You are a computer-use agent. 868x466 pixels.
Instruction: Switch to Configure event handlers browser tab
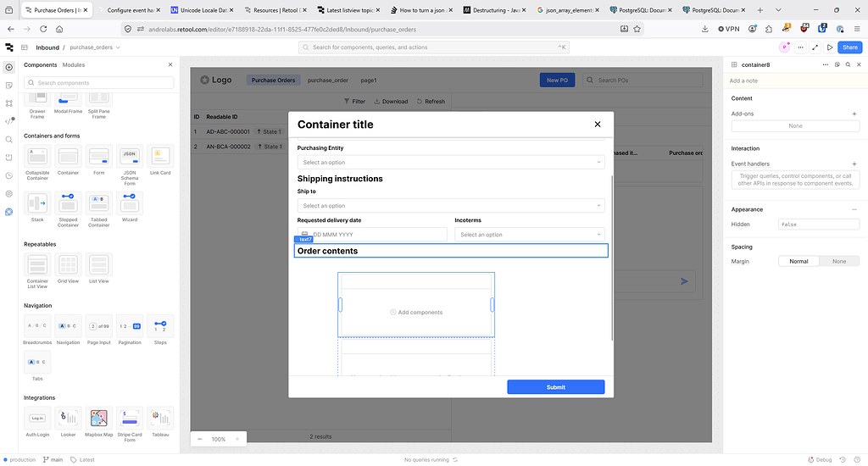129,10
